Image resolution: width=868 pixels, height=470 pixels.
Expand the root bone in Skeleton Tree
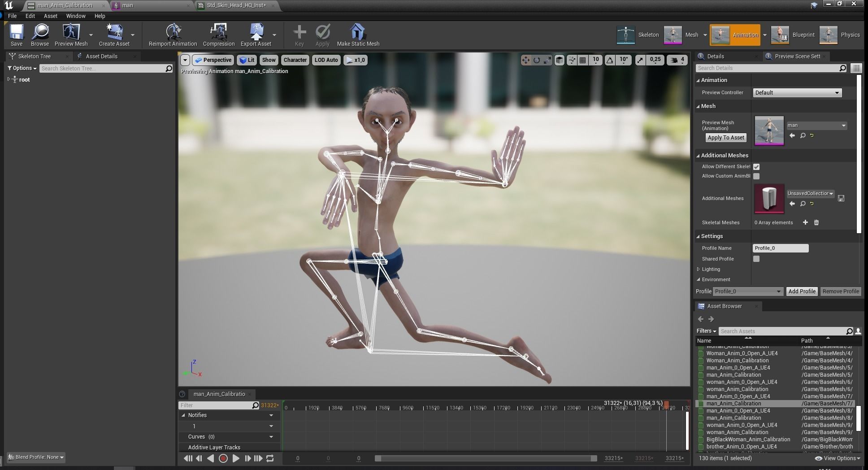pyautogui.click(x=9, y=79)
